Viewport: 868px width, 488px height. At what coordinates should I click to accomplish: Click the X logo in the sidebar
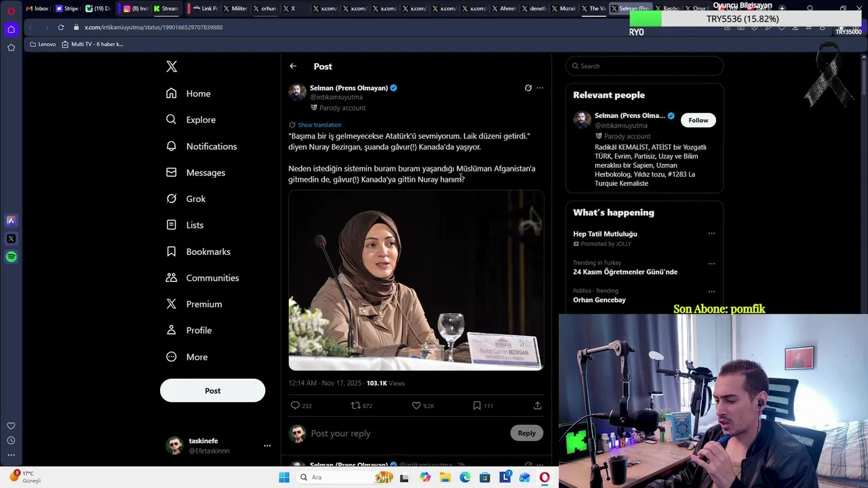172,66
